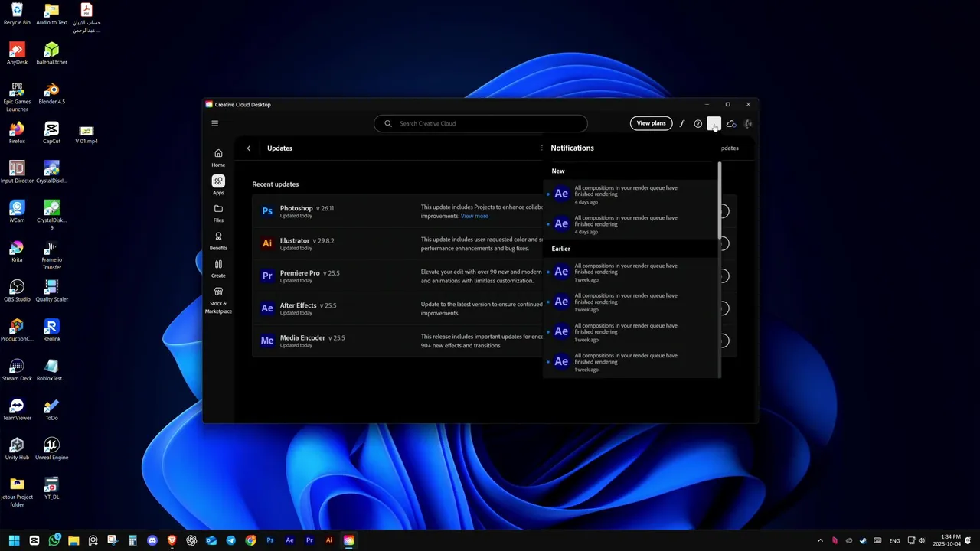This screenshot has height=551, width=980.
Task: Open Illustrator from the taskbar
Action: click(x=329, y=540)
